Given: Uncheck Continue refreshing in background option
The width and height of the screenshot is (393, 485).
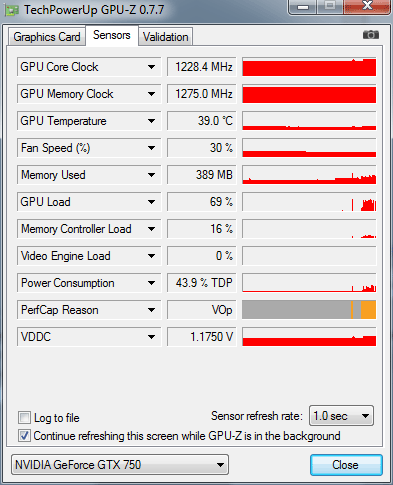Looking at the screenshot, I should coord(24,436).
